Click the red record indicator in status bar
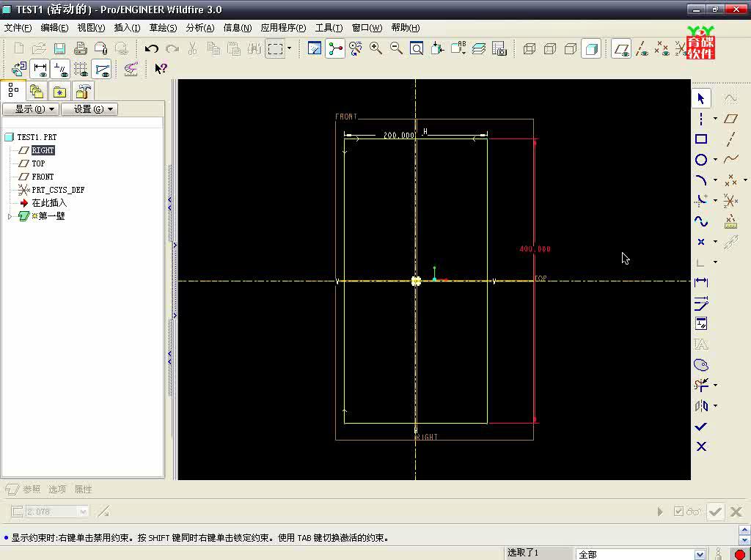This screenshot has width=751, height=560. pos(739,554)
